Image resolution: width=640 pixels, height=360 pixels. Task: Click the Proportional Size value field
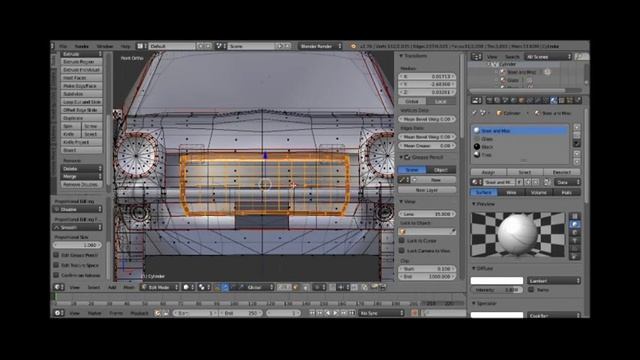click(x=77, y=245)
